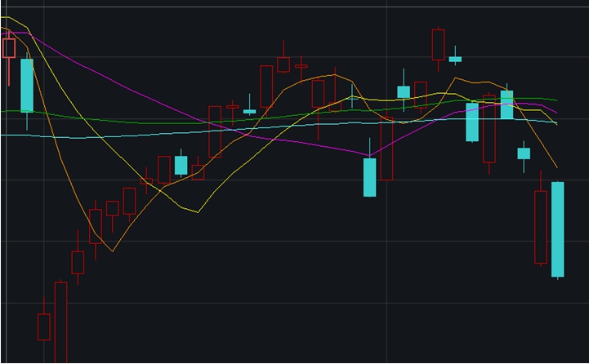Click the green moving average line
Screen dimensions: 589x364
tap(163, 122)
